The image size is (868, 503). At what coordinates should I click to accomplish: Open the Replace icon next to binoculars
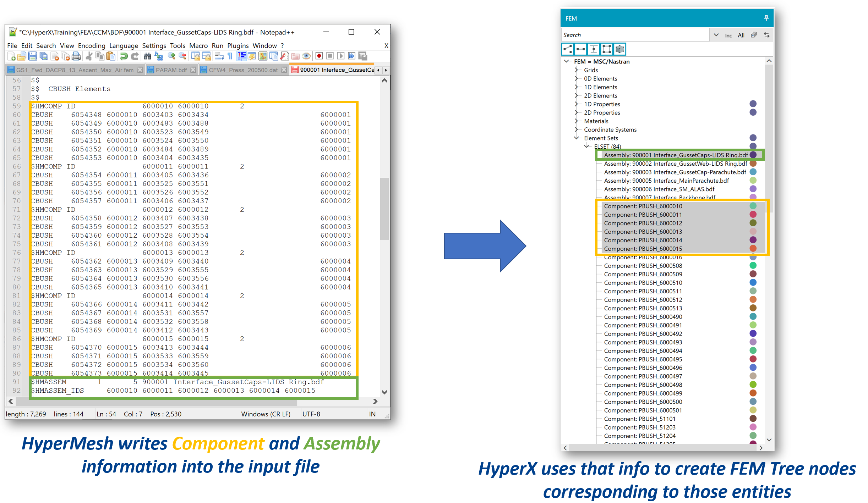pyautogui.click(x=159, y=56)
